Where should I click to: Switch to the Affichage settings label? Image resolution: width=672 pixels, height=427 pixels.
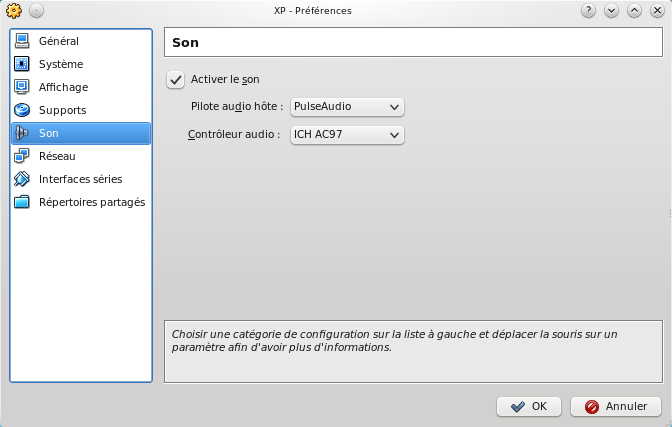[63, 88]
